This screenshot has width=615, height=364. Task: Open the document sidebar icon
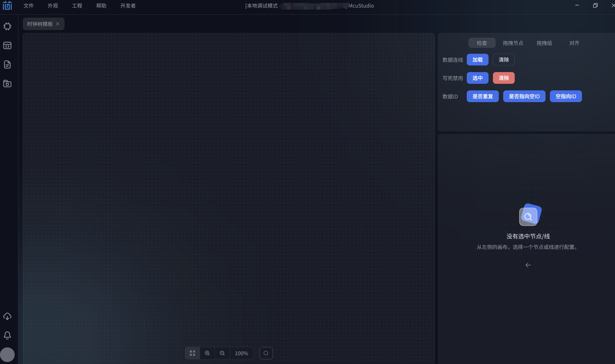click(7, 64)
